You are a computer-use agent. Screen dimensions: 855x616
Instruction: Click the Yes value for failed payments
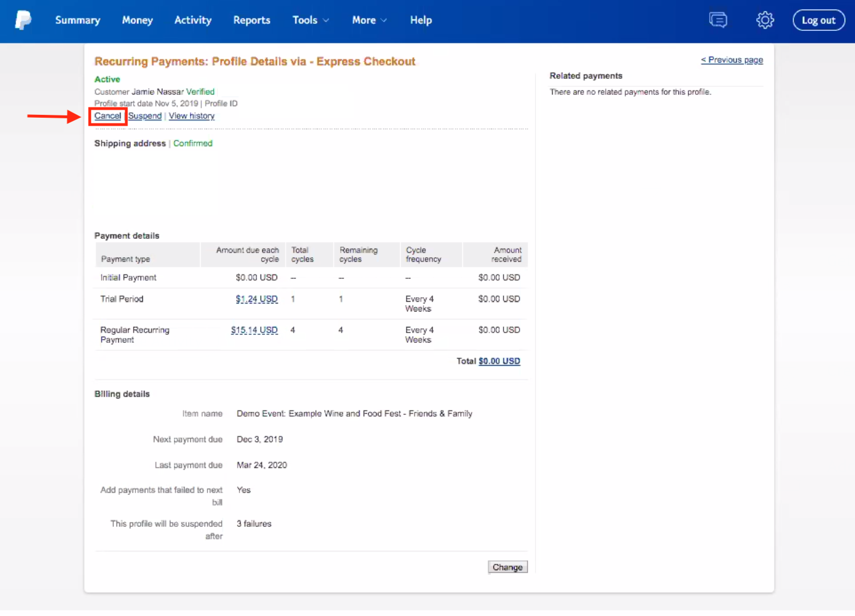243,490
